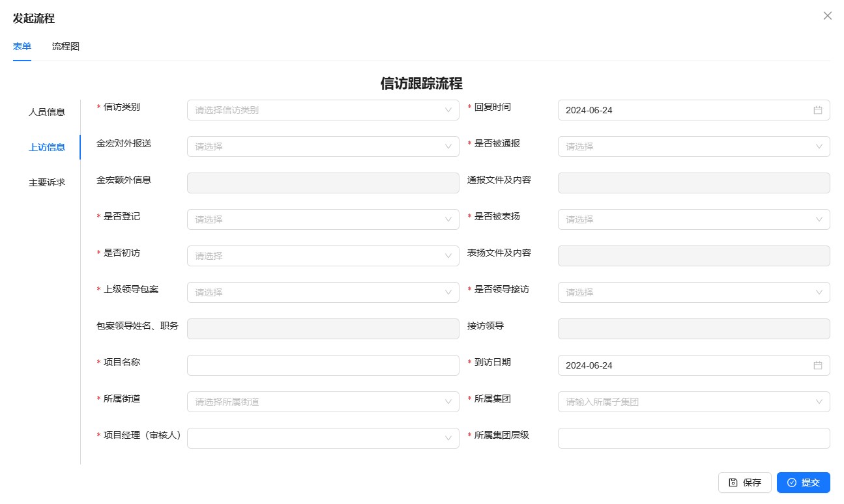844x504 pixels.
Task: Open the calendar picker for 回复时间 field
Action: coord(818,110)
